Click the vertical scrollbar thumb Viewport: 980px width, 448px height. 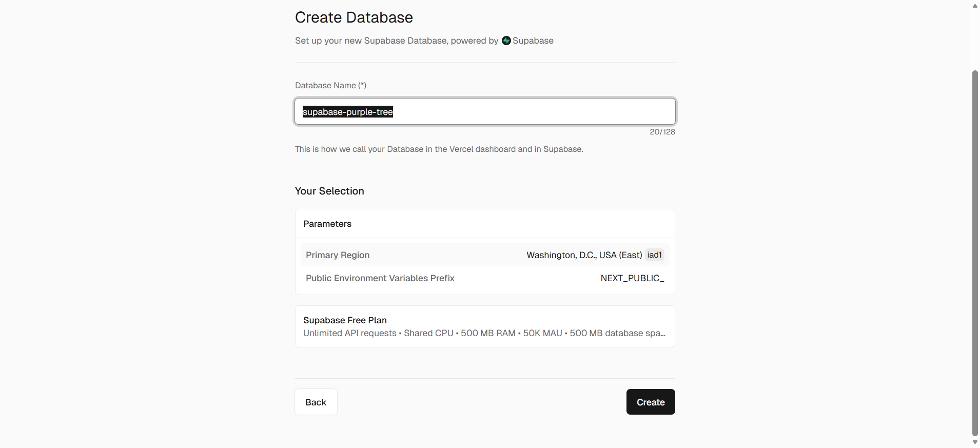(x=975, y=254)
